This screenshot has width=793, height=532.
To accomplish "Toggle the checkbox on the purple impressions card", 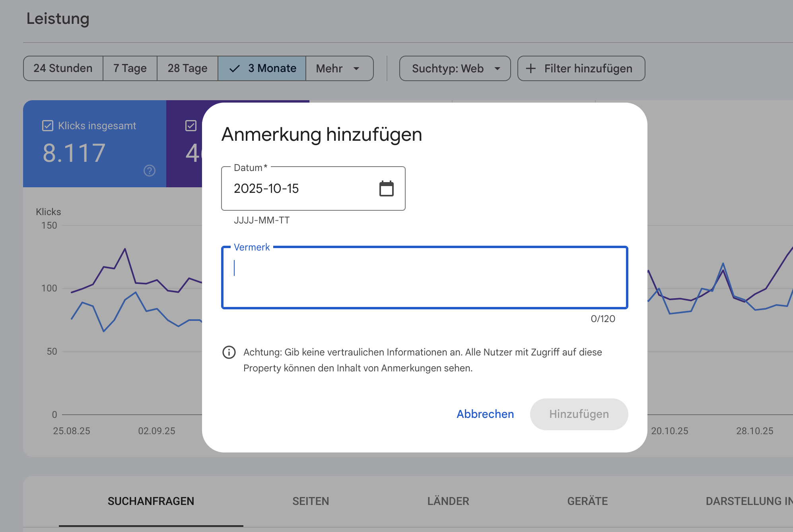I will click(x=191, y=126).
